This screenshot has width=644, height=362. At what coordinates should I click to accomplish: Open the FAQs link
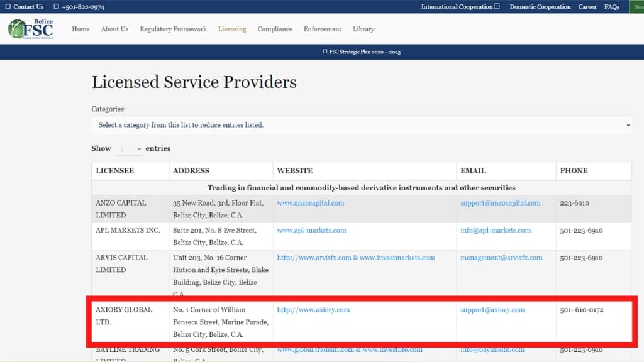(x=611, y=6)
